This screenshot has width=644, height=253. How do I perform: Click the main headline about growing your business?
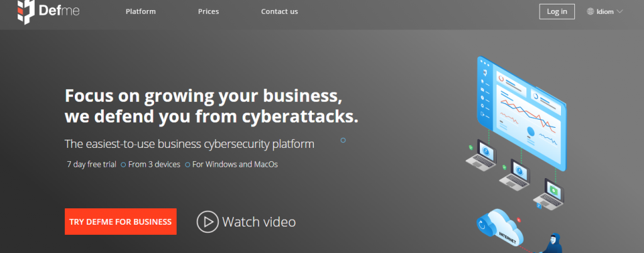[205, 106]
